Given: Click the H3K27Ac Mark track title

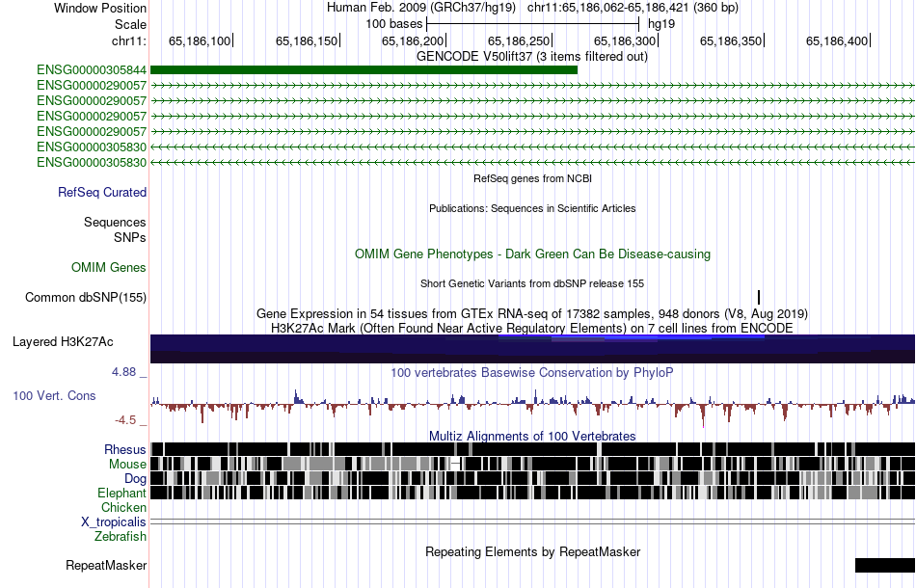Looking at the screenshot, I should click(532, 328).
